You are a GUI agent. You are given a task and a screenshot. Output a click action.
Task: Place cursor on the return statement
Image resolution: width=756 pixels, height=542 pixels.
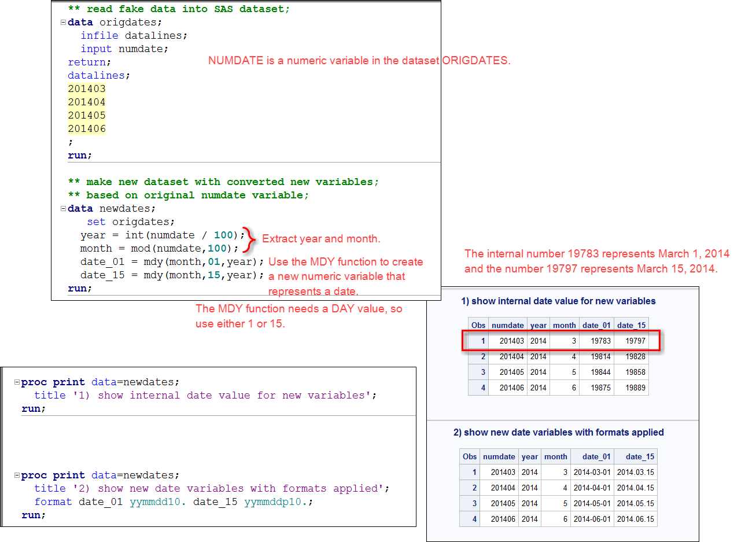(89, 62)
